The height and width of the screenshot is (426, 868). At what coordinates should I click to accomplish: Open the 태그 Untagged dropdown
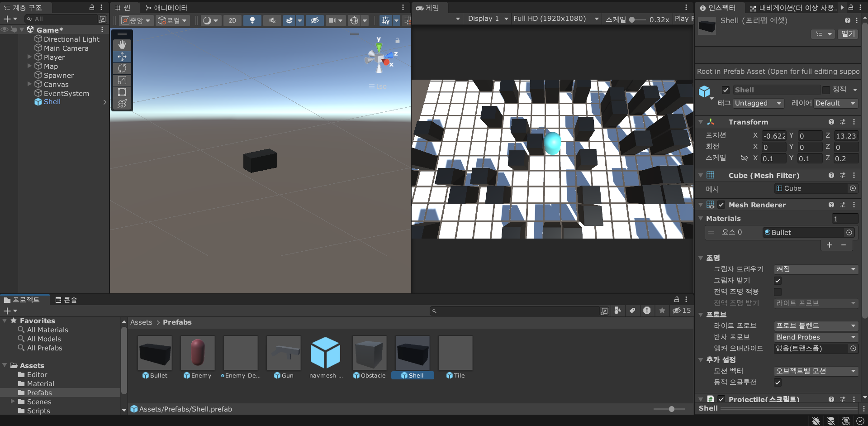(759, 103)
